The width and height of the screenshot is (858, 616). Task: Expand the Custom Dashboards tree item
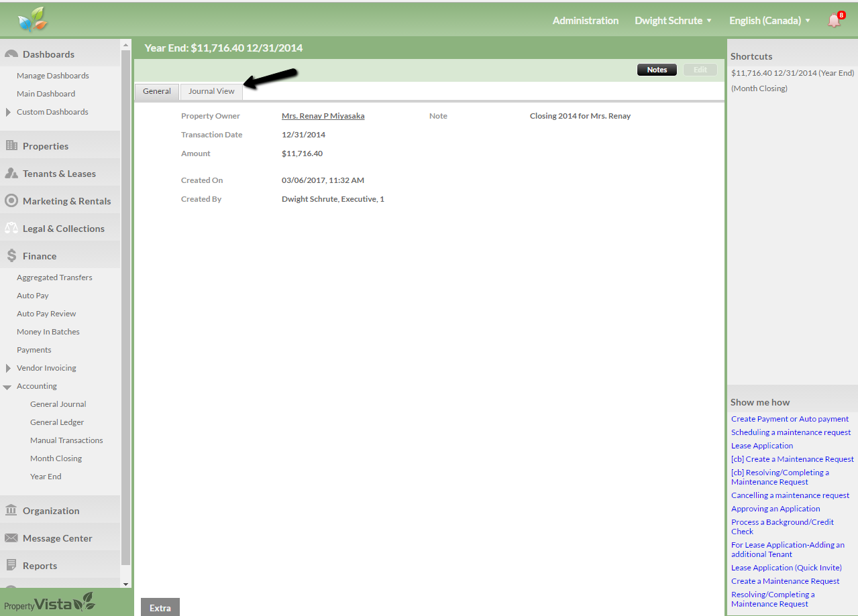pyautogui.click(x=8, y=112)
